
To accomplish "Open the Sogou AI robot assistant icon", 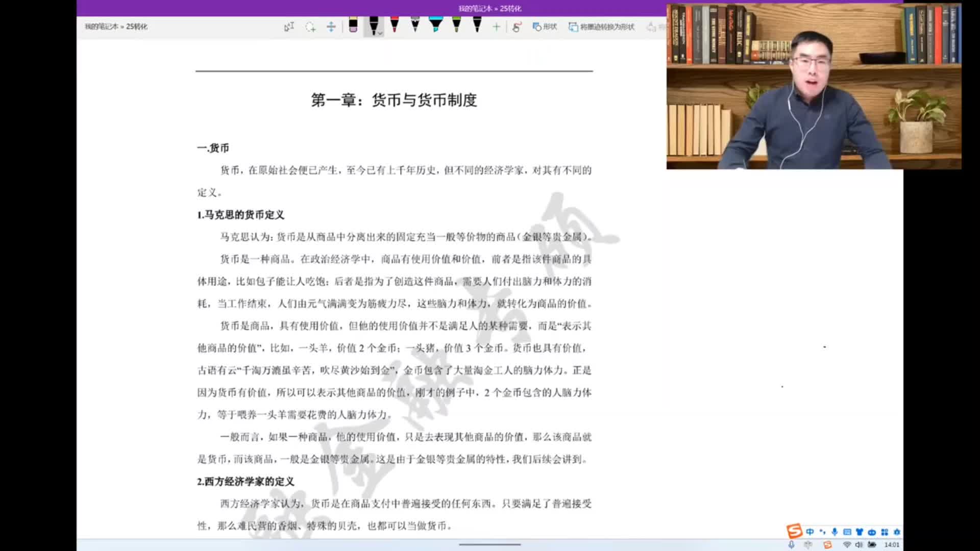I will point(872,532).
